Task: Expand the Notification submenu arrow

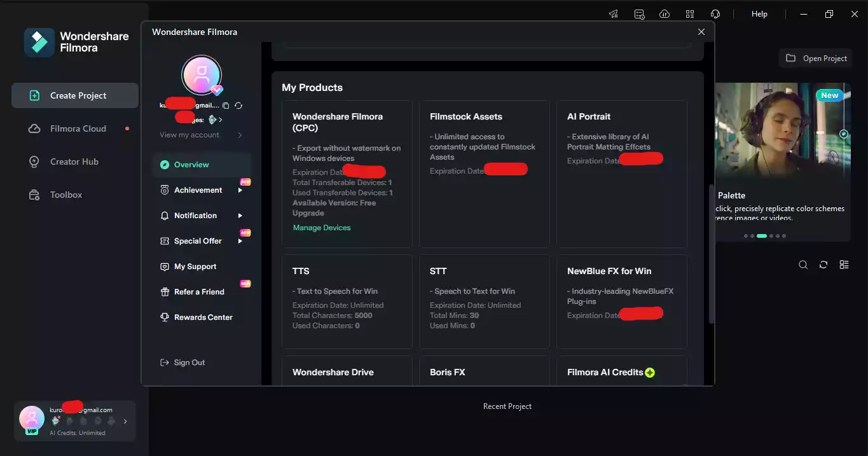Action: (x=240, y=216)
